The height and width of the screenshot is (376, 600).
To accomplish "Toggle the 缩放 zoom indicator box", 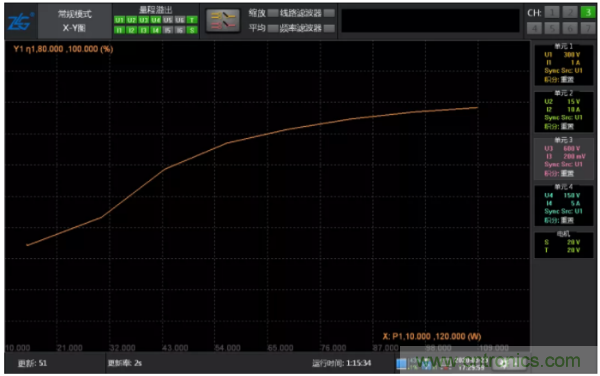I will (273, 13).
